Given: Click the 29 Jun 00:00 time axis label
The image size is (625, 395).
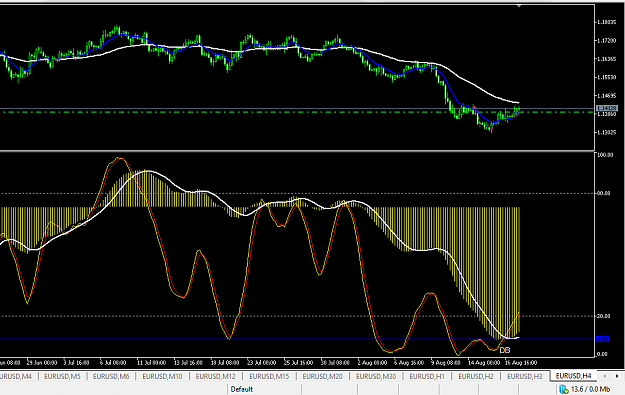Looking at the screenshot, I should click(42, 363).
